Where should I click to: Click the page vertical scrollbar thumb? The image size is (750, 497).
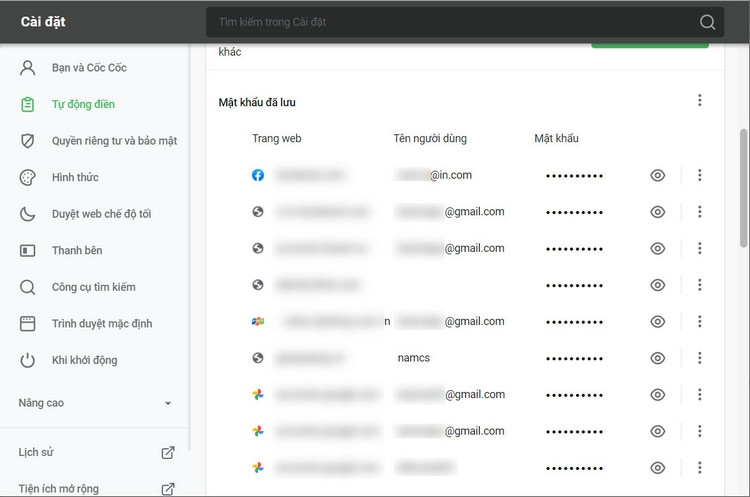pyautogui.click(x=743, y=188)
